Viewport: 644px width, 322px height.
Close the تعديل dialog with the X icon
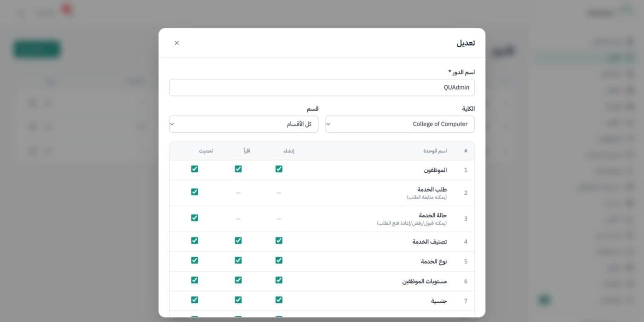click(177, 43)
